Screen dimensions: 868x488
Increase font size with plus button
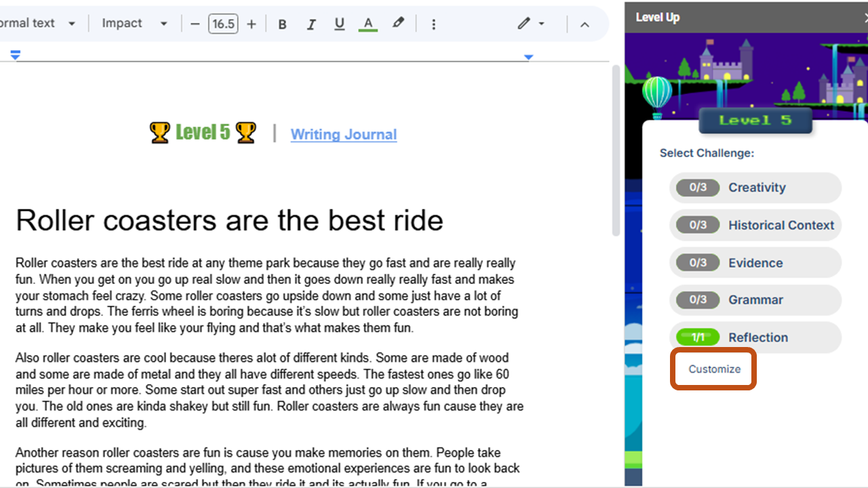tap(252, 24)
